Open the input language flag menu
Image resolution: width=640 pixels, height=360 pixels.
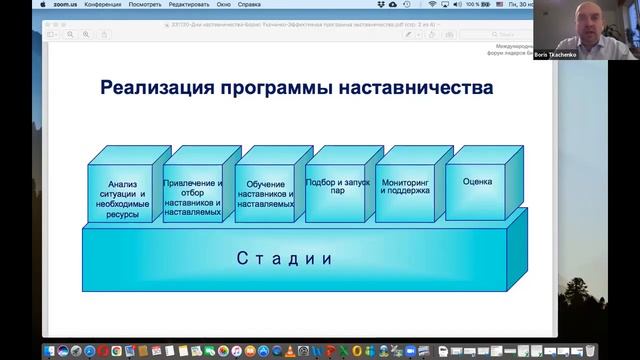point(500,4)
